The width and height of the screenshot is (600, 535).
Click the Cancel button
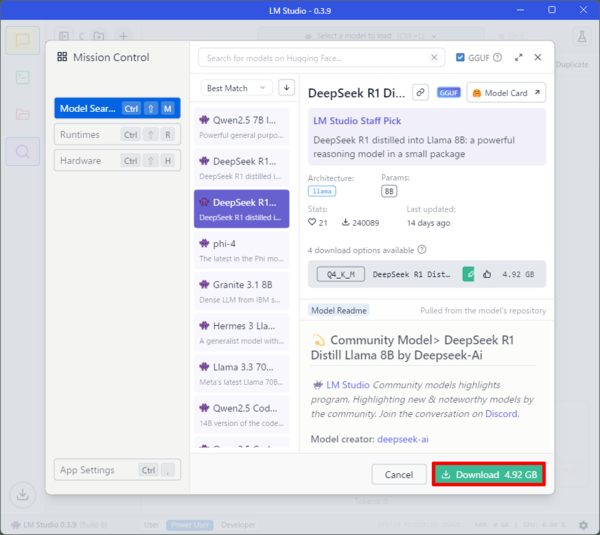399,474
